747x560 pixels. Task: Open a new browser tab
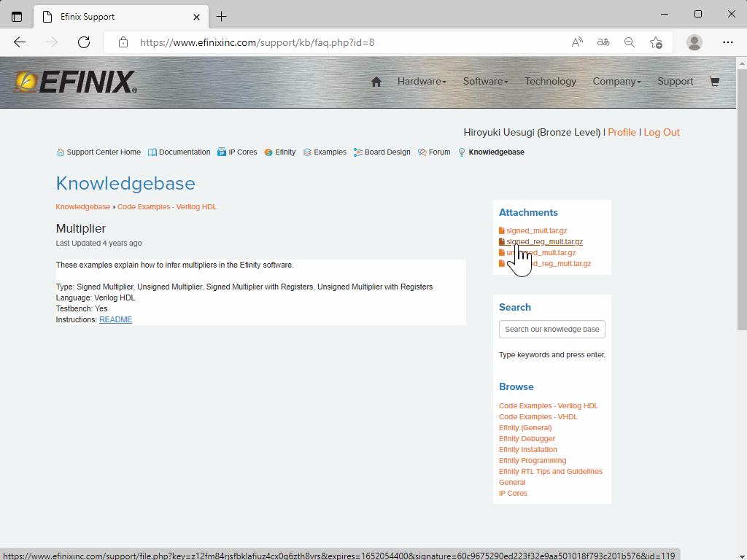(221, 17)
